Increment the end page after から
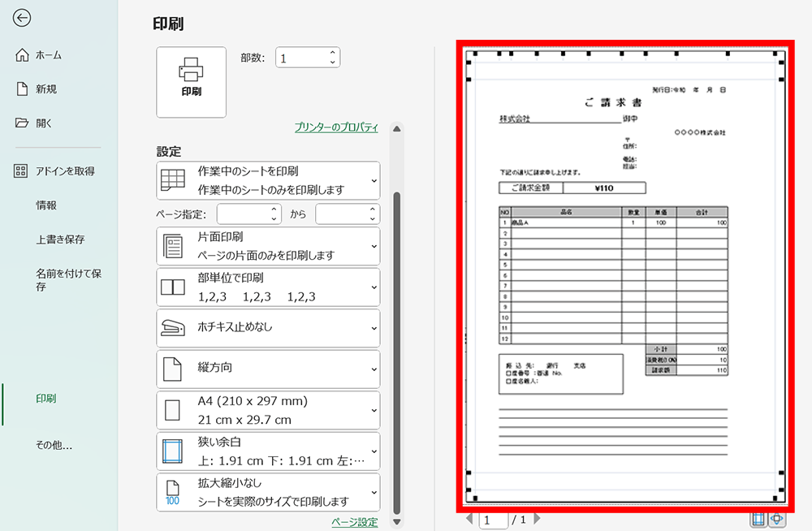This screenshot has height=531, width=812. click(x=373, y=209)
